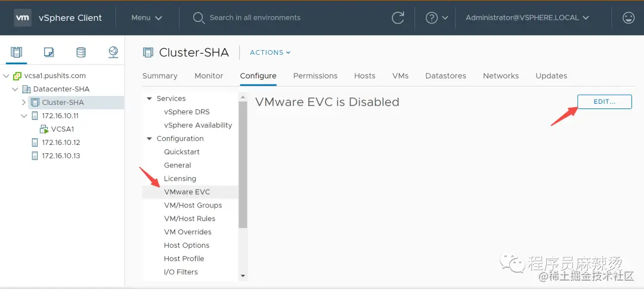644x292 pixels.
Task: Click the host icon beside 172.16.10.12
Action: (x=35, y=142)
